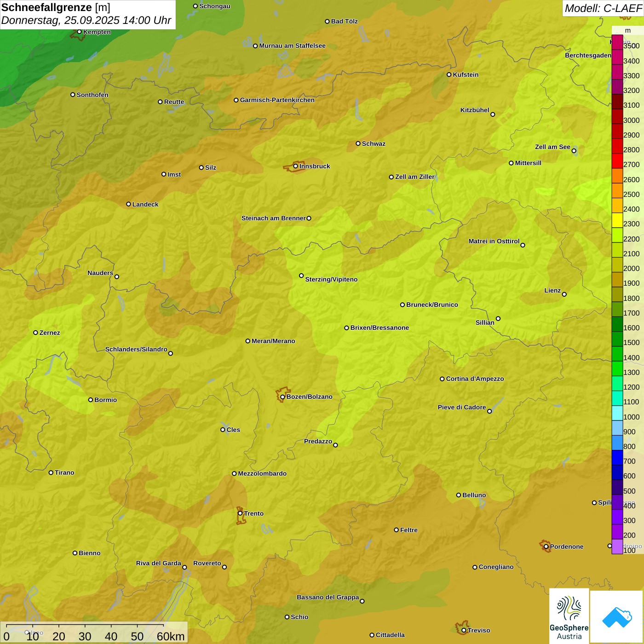This screenshot has width=644, height=644.
Task: Click the Kitzbühel label
Action: (x=475, y=110)
